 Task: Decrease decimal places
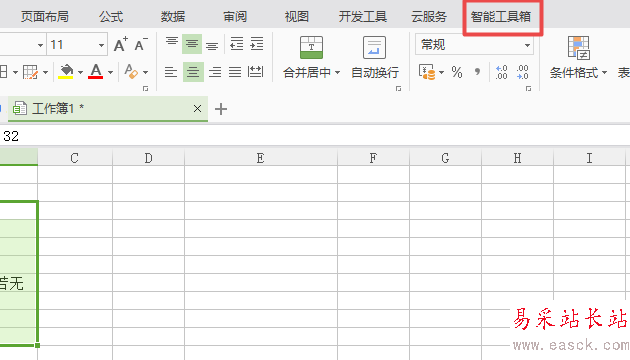pyautogui.click(x=523, y=72)
